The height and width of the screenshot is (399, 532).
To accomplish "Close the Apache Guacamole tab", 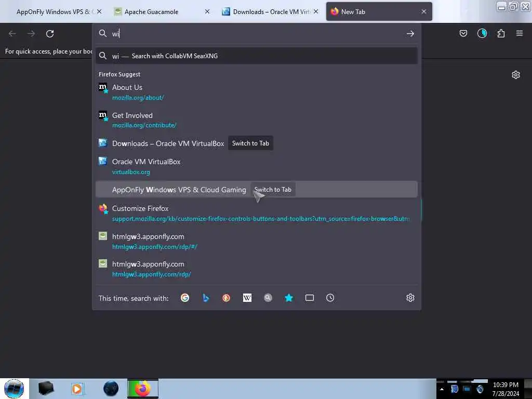I will pyautogui.click(x=207, y=11).
